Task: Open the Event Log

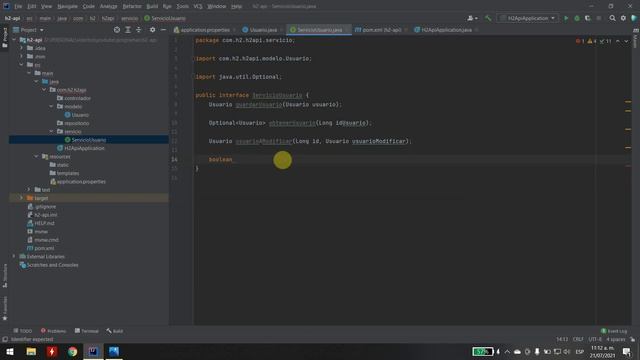Action: tap(614, 331)
